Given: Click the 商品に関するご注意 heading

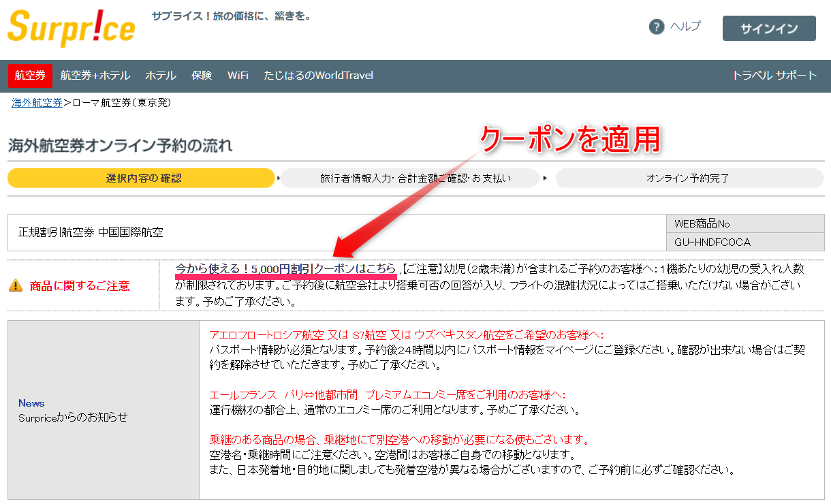Looking at the screenshot, I should 80,286.
